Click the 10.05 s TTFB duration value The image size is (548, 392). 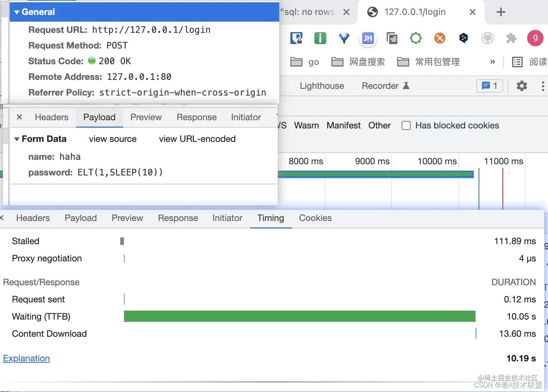[x=521, y=317]
